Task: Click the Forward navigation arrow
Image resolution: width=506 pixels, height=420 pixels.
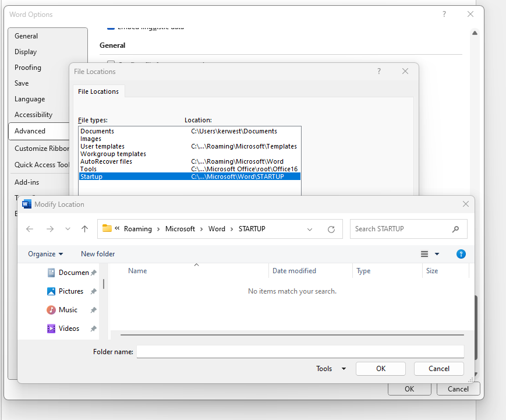Action: [x=50, y=229]
